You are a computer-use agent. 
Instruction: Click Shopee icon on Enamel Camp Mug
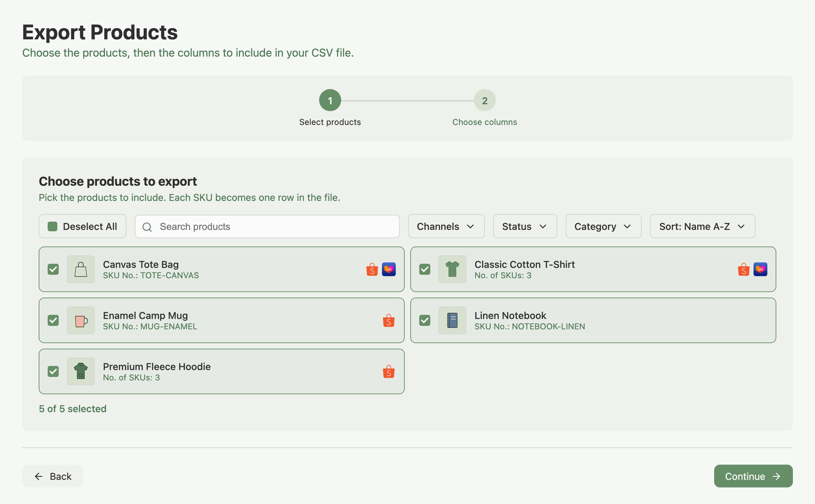pos(389,320)
